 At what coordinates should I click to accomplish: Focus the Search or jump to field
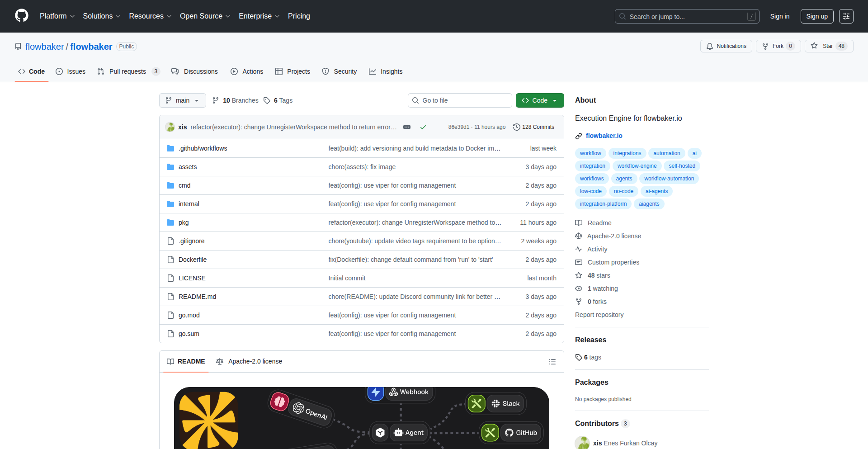click(687, 16)
